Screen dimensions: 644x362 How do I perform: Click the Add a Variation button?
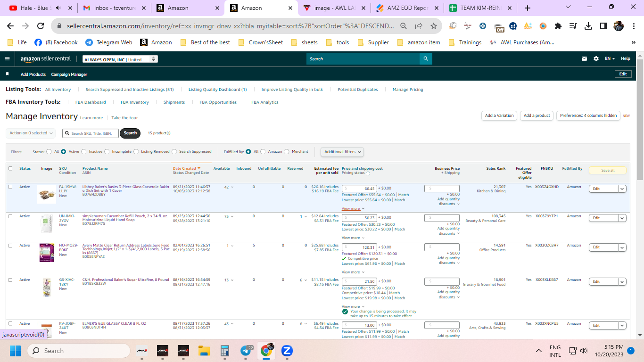pyautogui.click(x=499, y=115)
